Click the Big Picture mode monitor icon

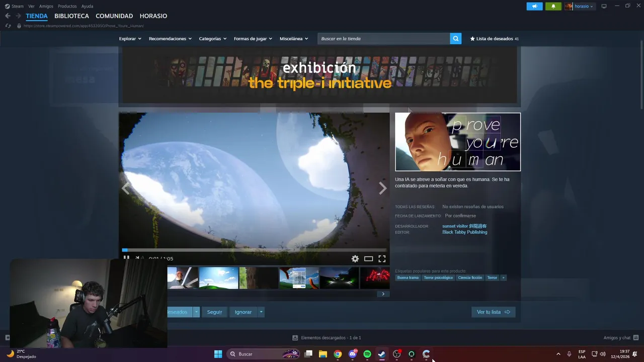click(604, 7)
